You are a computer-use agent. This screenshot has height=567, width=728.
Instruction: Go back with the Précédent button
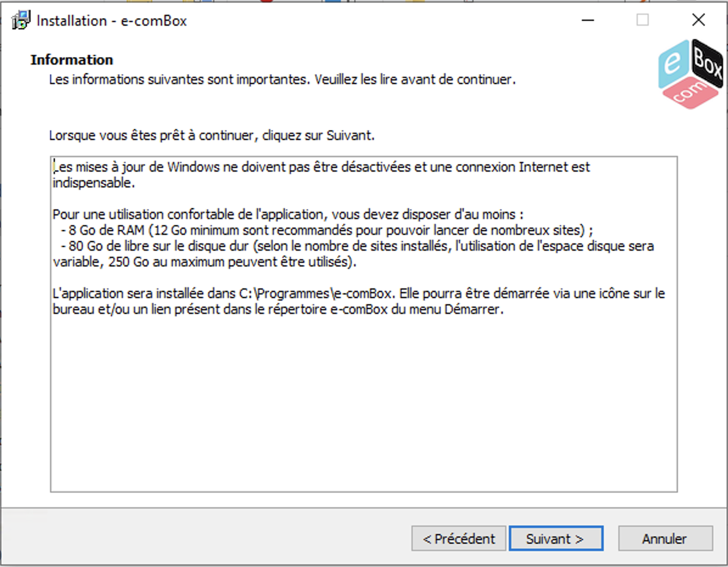point(459,538)
